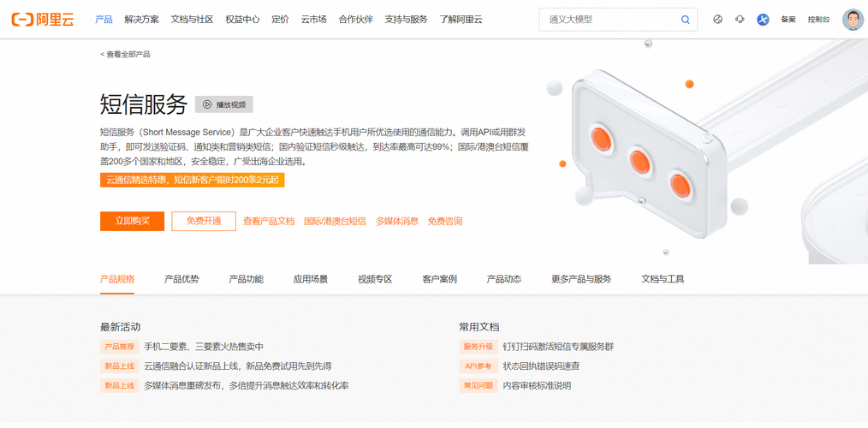This screenshot has height=428, width=868.
Task: Open 多媒体消息重磅发布 activity link
Action: pyautogui.click(x=247, y=385)
